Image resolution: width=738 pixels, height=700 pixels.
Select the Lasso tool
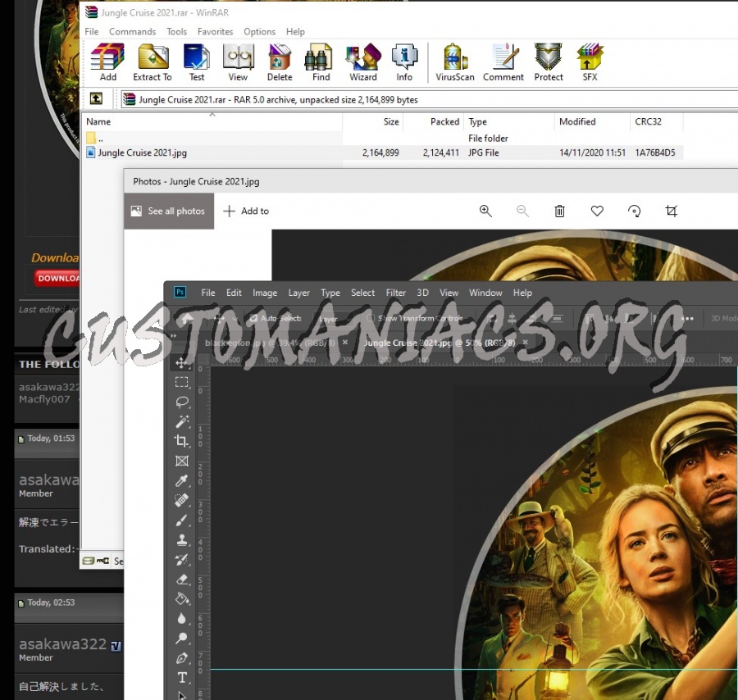182,402
